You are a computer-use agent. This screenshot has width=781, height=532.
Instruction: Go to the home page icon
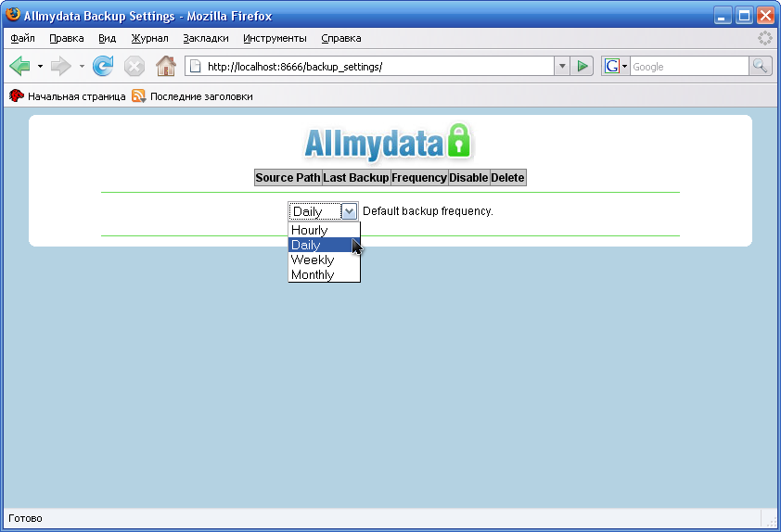coord(166,66)
